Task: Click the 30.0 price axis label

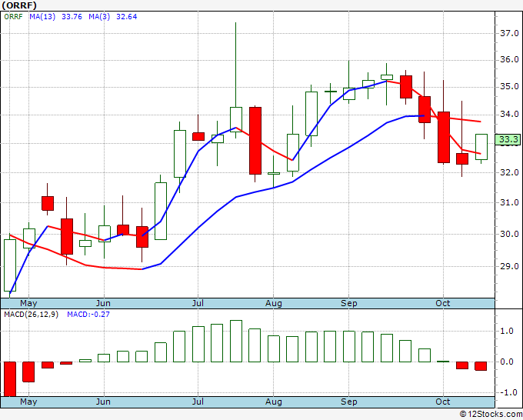Action: [509, 234]
